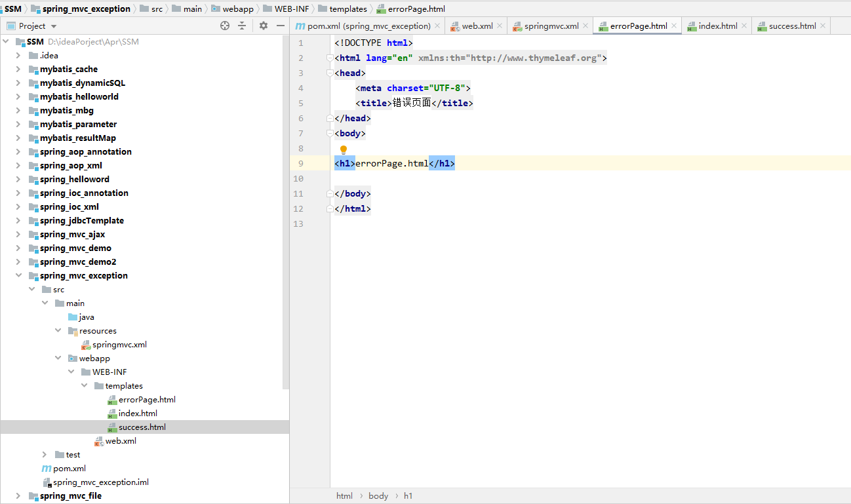Viewport: 851px width, 504px height.
Task: Click the errorPage.html text on line 9
Action: coord(391,164)
